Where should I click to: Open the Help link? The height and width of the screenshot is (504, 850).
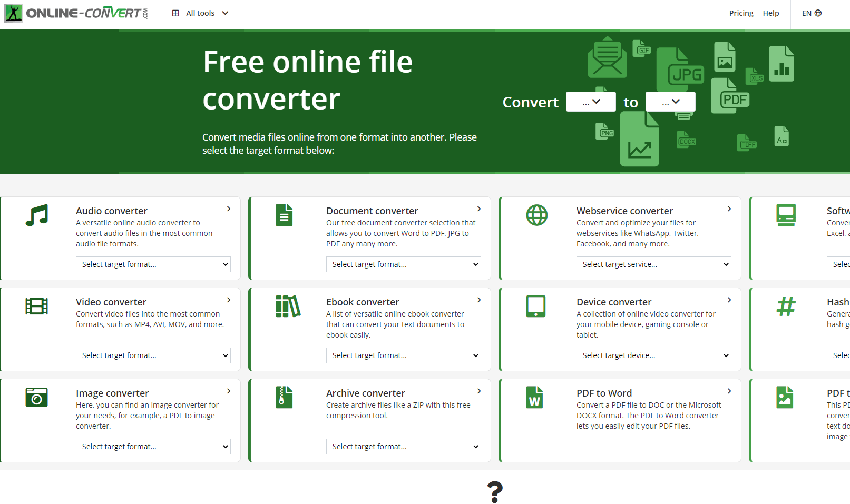(770, 13)
